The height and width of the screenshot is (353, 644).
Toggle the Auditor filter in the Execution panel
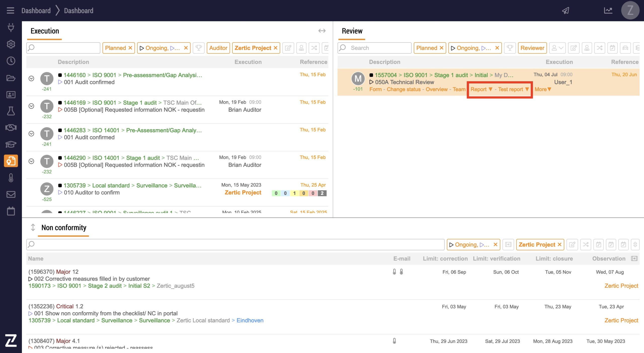[x=218, y=48]
